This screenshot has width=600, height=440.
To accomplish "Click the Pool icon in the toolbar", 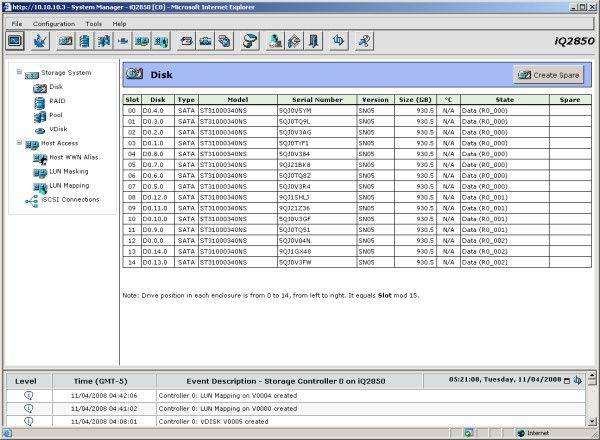I will tap(104, 41).
